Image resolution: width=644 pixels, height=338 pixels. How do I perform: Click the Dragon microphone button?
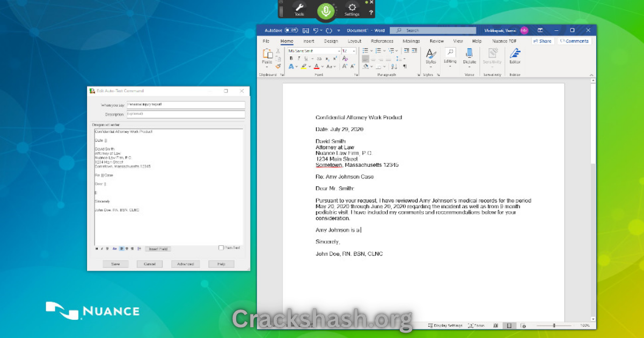pos(325,10)
